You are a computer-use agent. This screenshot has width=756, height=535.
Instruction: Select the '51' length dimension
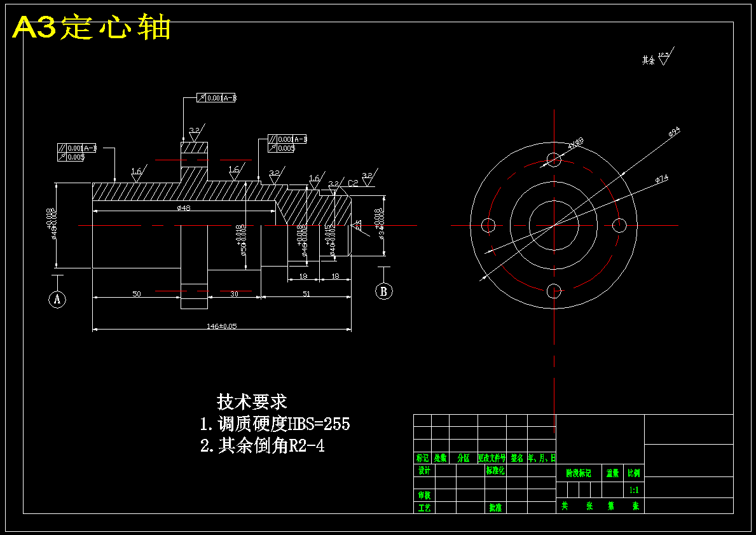pos(306,294)
